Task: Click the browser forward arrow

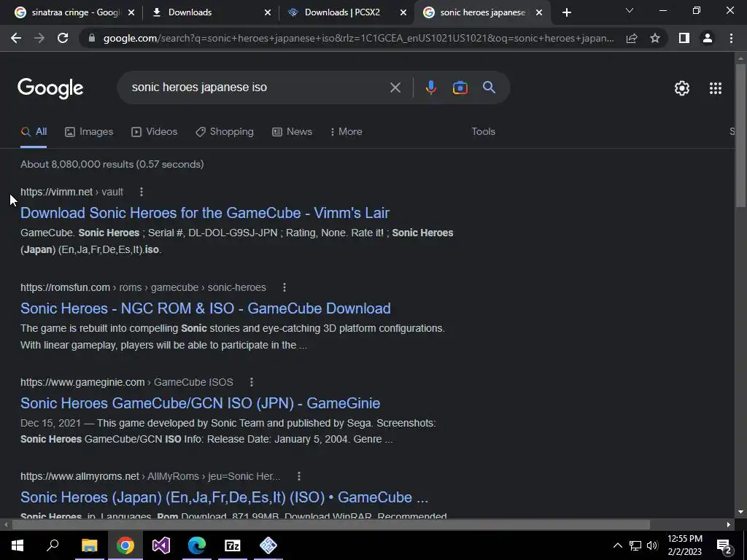Action: coord(39,38)
